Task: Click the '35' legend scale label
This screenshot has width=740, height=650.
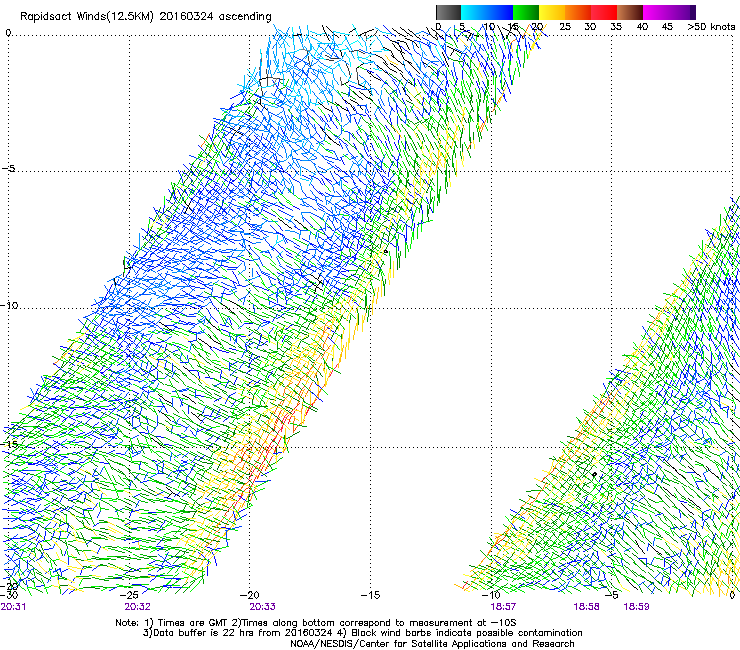Action: pos(616,27)
